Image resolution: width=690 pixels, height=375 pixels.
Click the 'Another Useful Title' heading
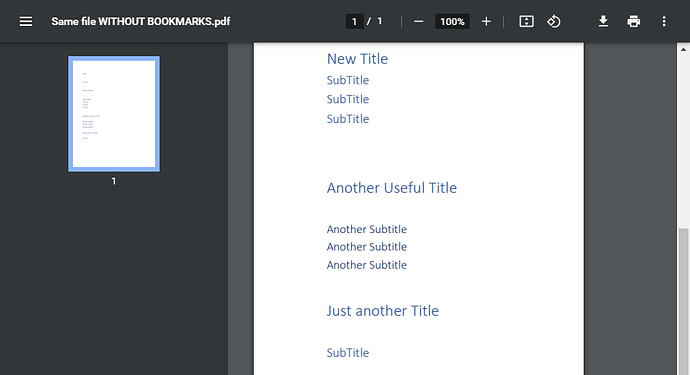point(392,188)
